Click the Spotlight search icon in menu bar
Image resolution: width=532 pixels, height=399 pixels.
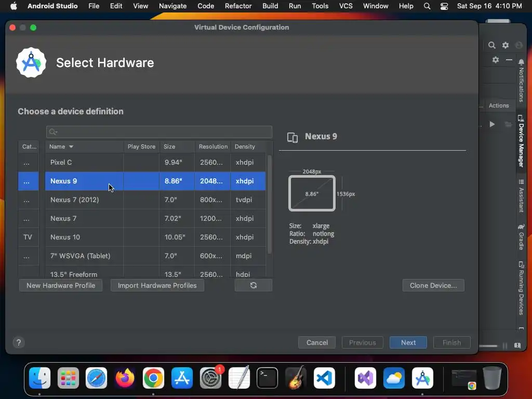tap(427, 6)
